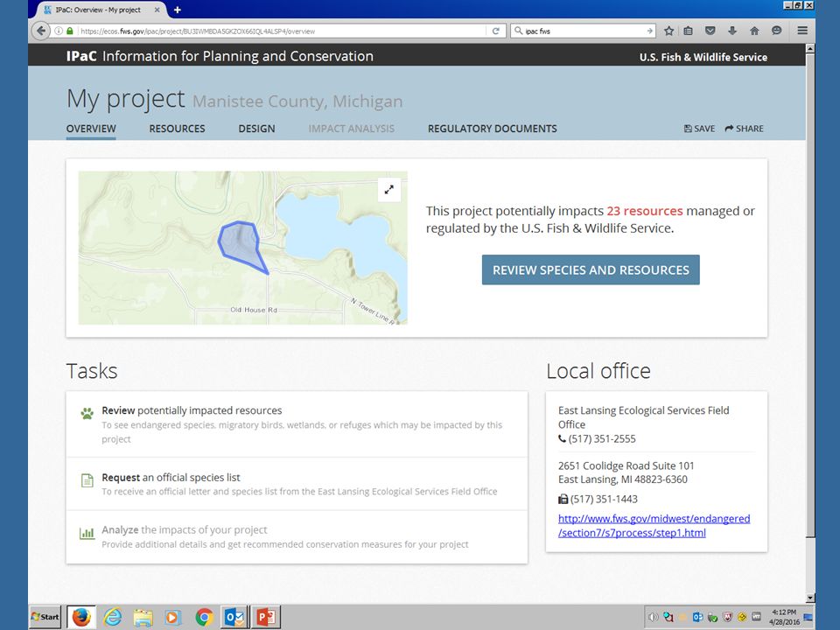Launch Internet Explorer from taskbar
This screenshot has width=840, height=630.
tap(113, 617)
